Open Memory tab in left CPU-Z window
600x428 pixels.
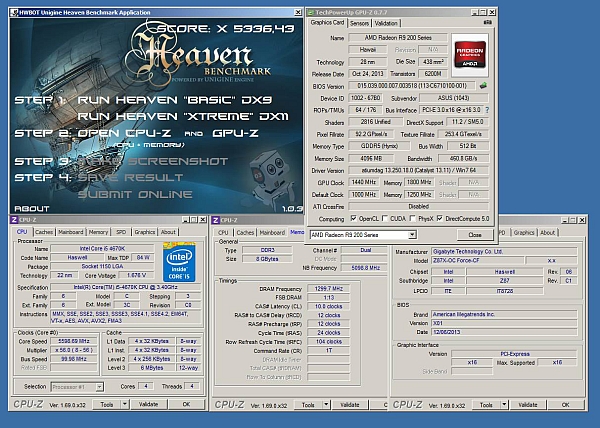tap(98, 232)
